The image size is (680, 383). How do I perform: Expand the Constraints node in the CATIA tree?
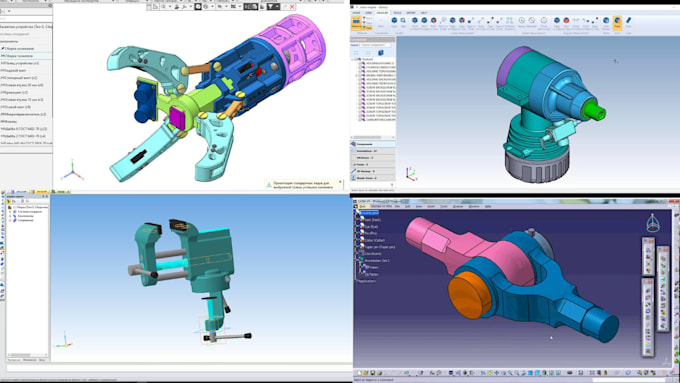click(x=355, y=253)
